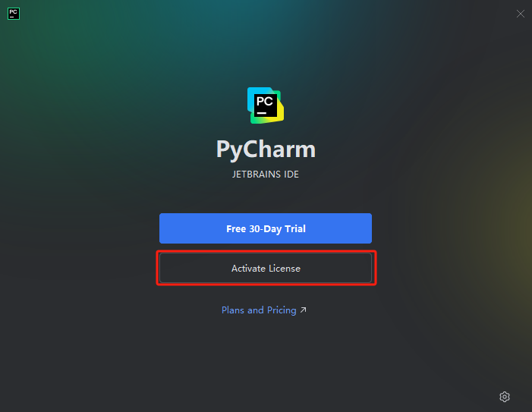Choose the blue trial button
532x412 pixels.
point(266,228)
